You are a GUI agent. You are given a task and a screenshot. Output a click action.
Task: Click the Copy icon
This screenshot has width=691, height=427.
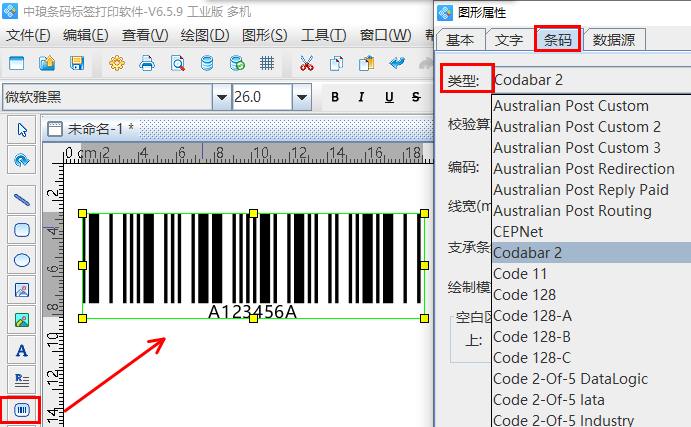coord(336,63)
